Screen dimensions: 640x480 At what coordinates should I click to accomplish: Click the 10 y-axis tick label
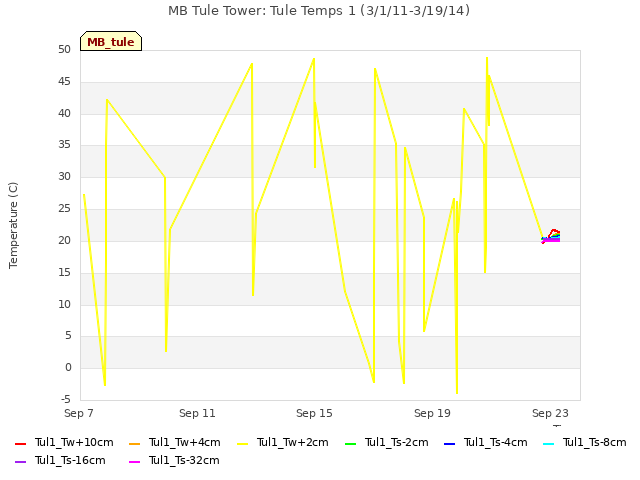pyautogui.click(x=64, y=304)
